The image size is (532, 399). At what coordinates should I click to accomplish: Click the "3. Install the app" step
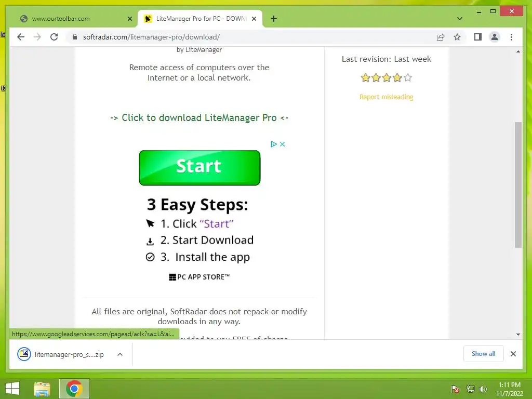(x=205, y=257)
